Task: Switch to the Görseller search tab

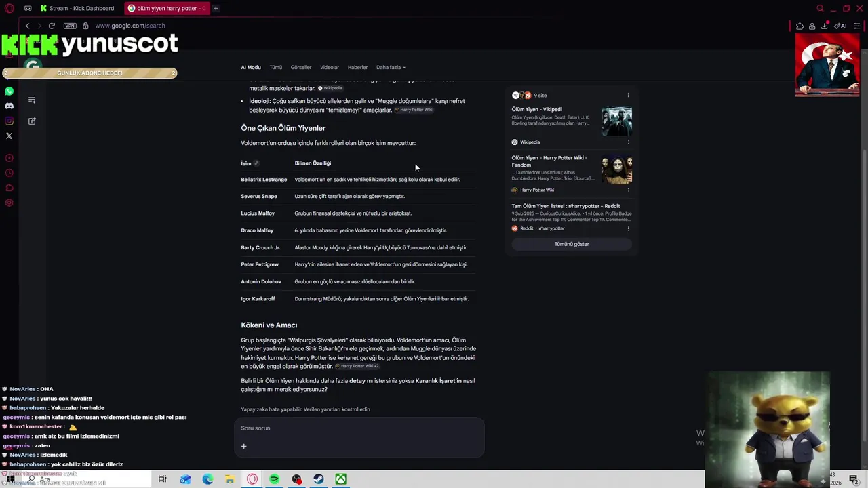Action: click(301, 67)
